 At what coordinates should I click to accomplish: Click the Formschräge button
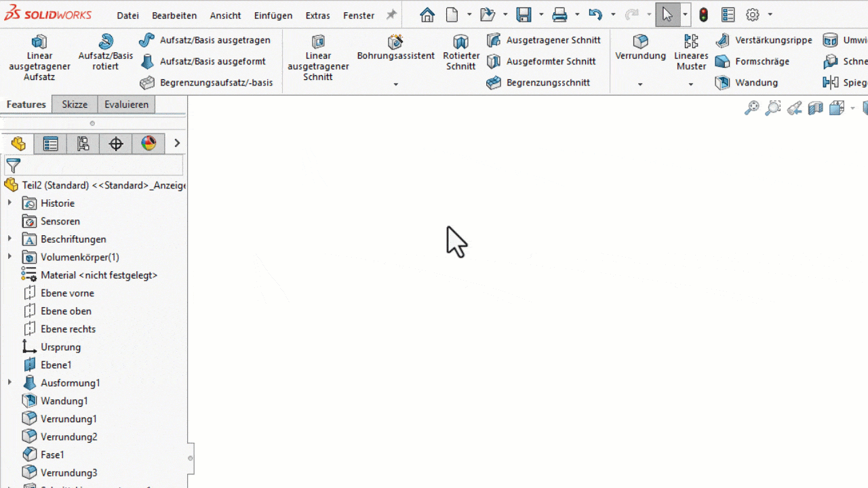click(753, 62)
